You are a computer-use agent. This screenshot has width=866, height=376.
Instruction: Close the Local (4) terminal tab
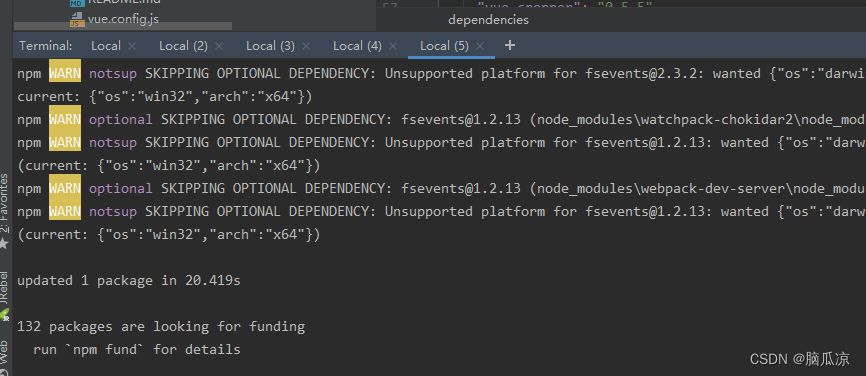(x=393, y=46)
